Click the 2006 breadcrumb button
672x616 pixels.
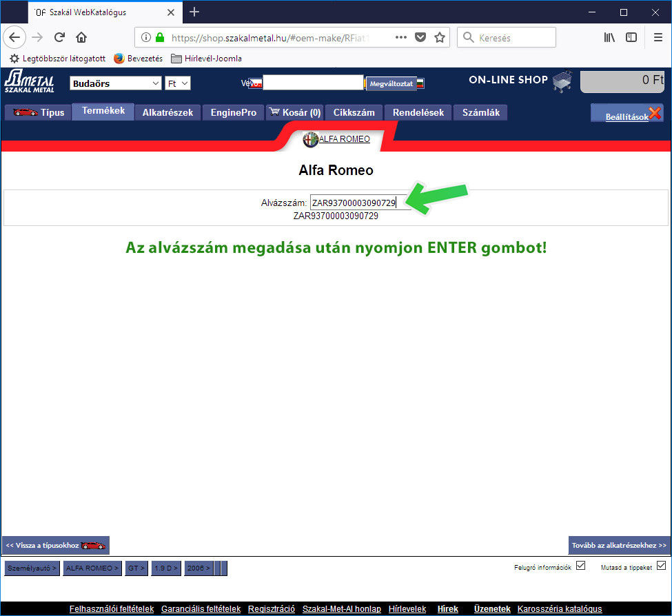[x=198, y=568]
